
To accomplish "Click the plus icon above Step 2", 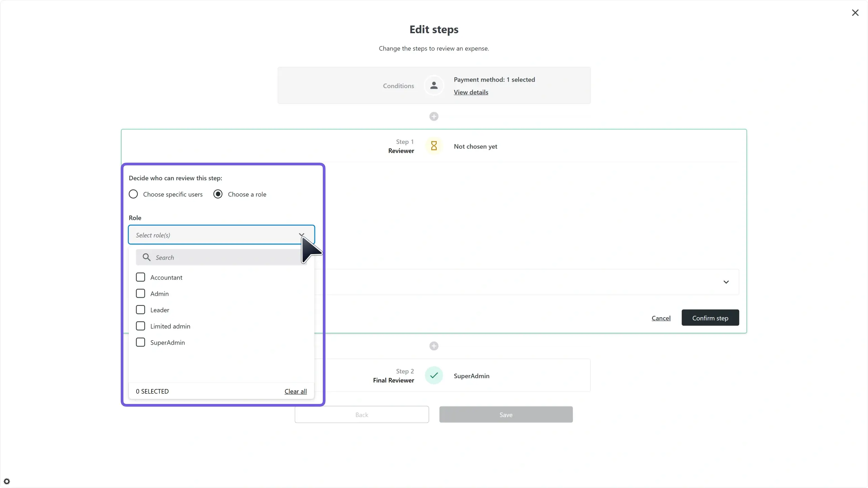I will [x=434, y=346].
